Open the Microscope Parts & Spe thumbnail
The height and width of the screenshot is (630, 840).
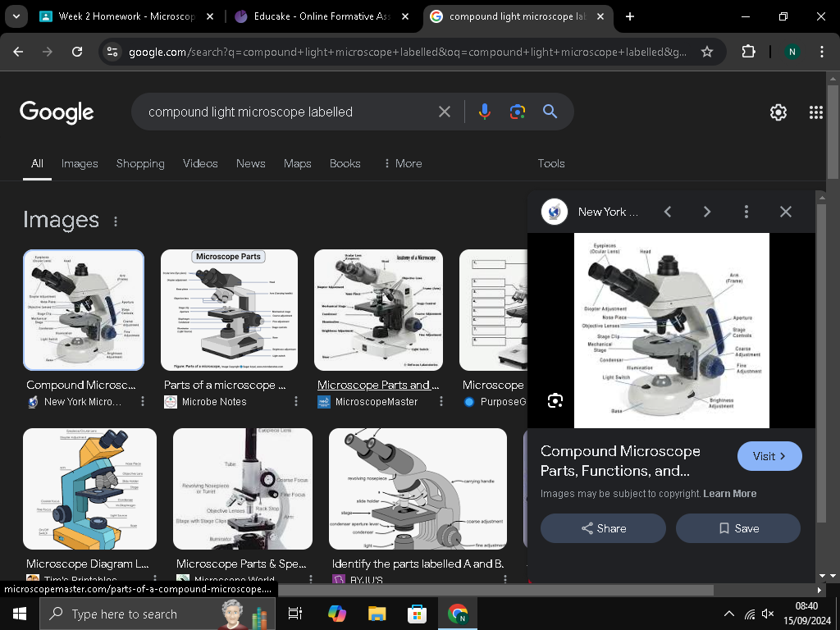pos(243,489)
